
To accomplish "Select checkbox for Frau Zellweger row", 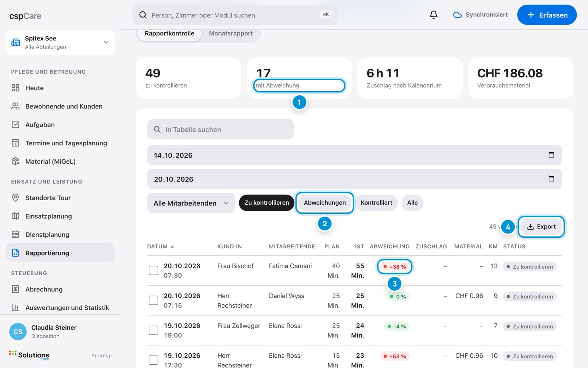I will [153, 330].
